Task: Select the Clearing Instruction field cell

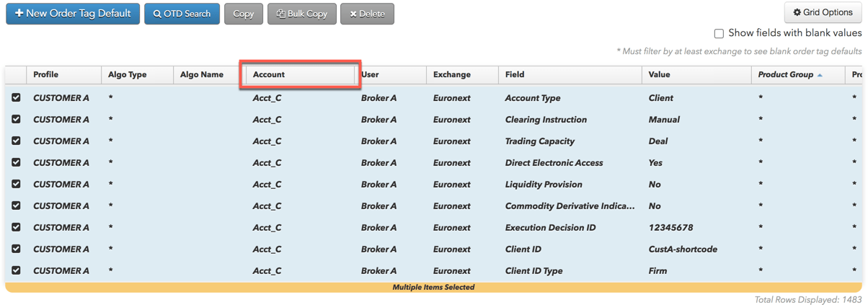Action: (570, 119)
